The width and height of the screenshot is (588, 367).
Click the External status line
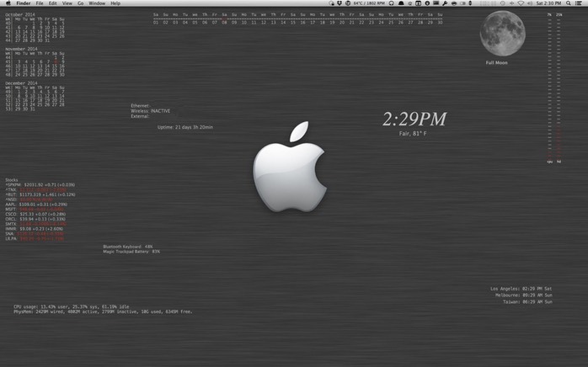140,116
